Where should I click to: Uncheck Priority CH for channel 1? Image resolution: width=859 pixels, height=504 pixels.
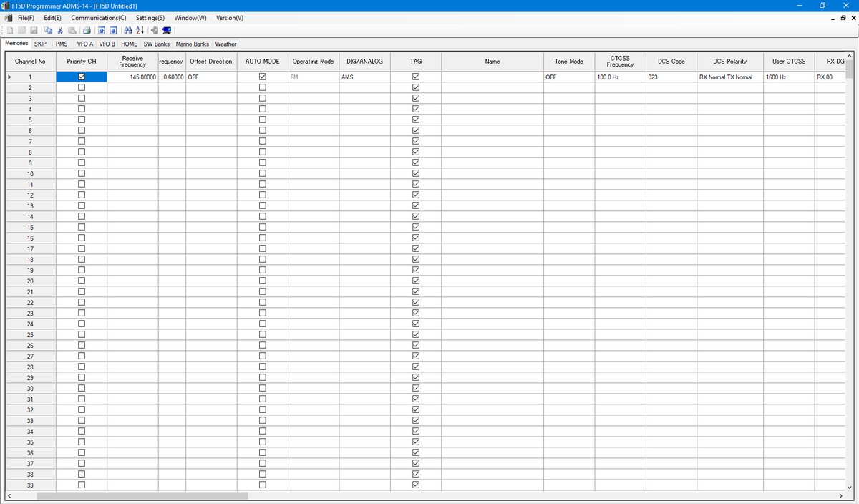pos(82,77)
